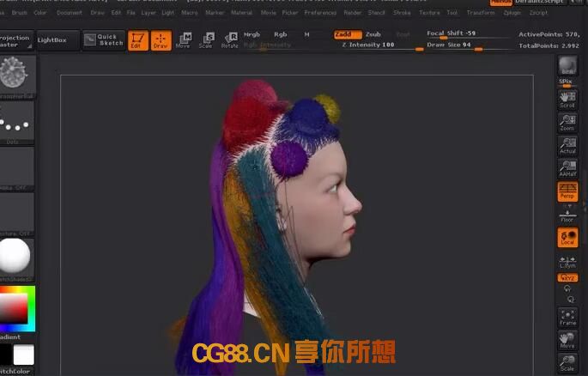Click the BPR render icon

click(567, 65)
